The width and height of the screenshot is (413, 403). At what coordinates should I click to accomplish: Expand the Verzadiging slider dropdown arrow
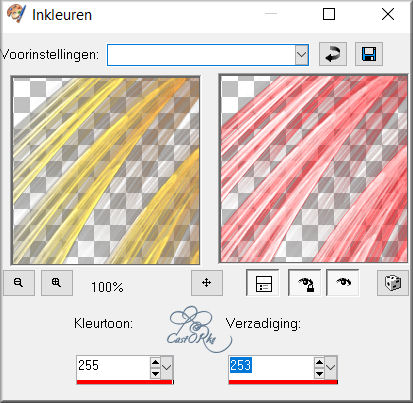point(331,367)
